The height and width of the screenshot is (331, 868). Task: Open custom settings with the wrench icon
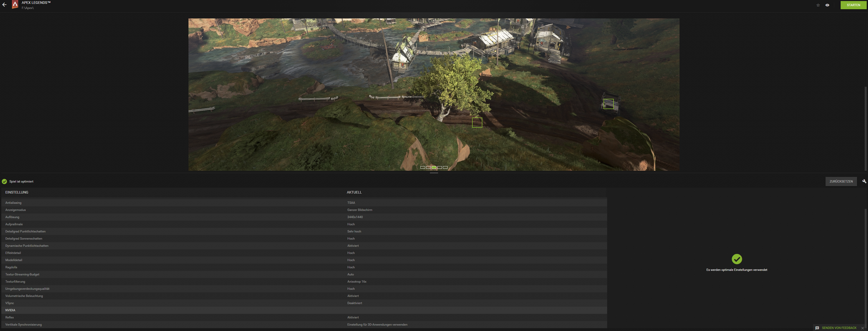[x=864, y=181]
